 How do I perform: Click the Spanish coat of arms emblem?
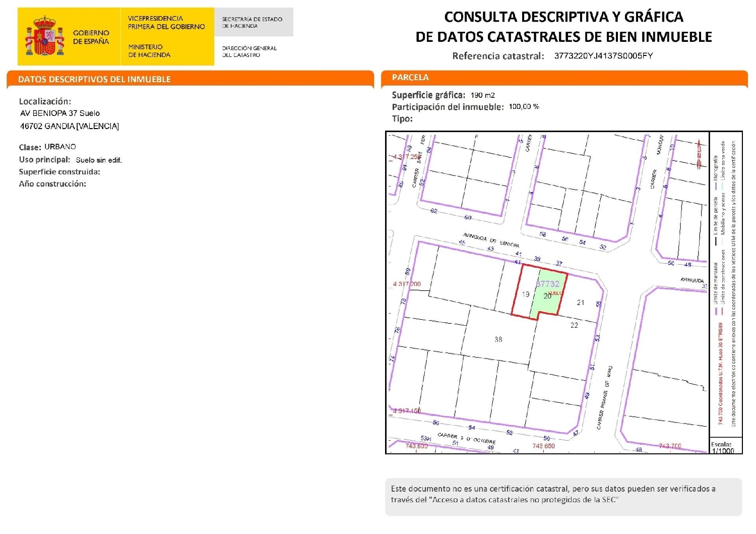[x=45, y=36]
